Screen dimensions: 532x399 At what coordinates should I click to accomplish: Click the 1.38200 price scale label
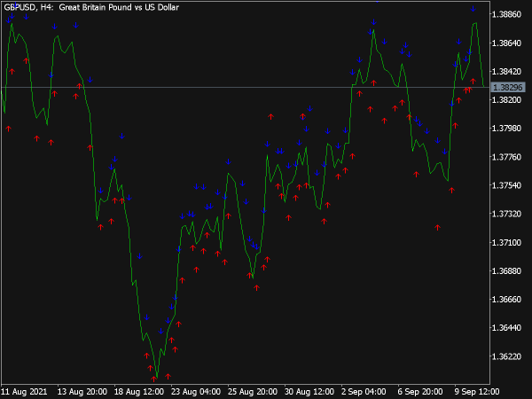[506, 99]
